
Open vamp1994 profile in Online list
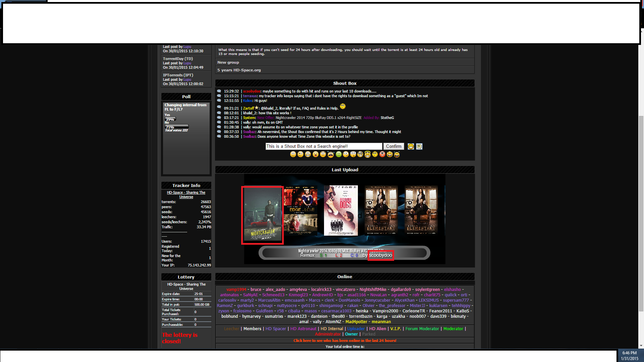[x=236, y=290]
